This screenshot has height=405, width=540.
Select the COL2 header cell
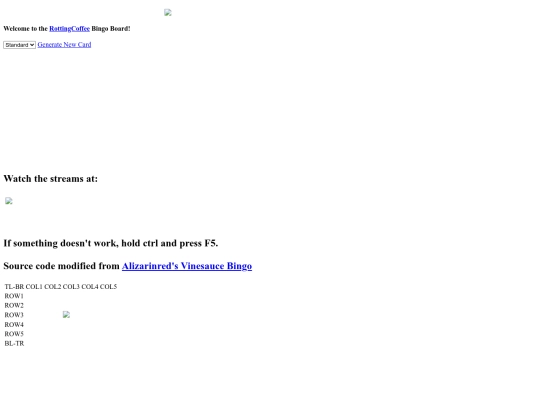point(52,287)
